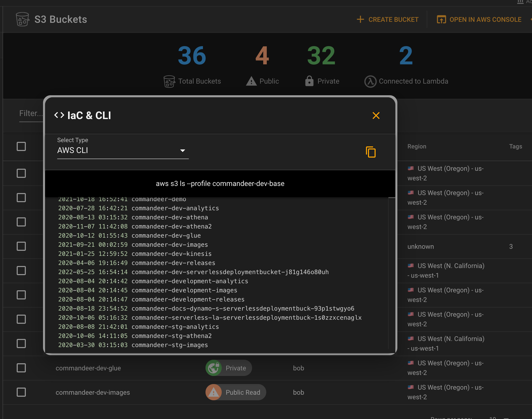Click the Public Read warning icon for commandeer-dev-images
Image resolution: width=532 pixels, height=419 pixels.
[x=214, y=392]
